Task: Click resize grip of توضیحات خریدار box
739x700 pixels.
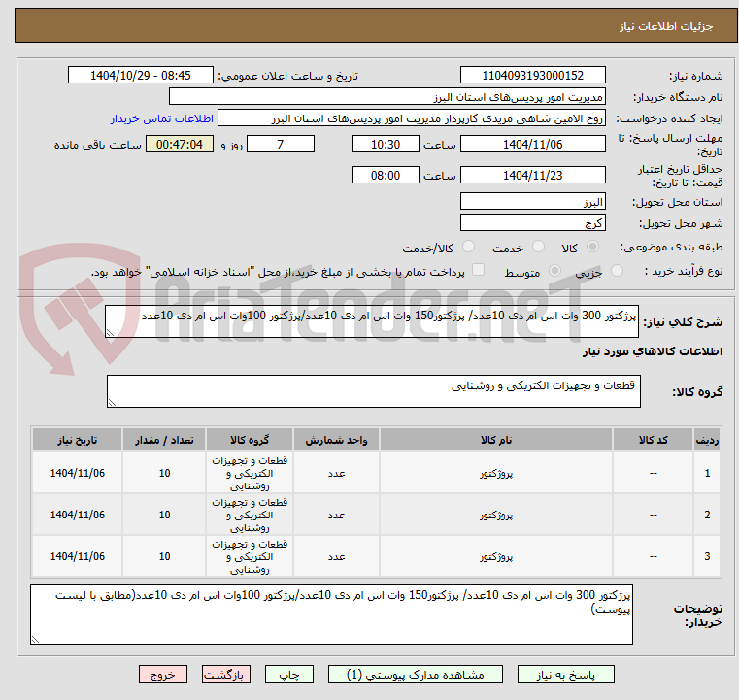Action: click(x=35, y=639)
